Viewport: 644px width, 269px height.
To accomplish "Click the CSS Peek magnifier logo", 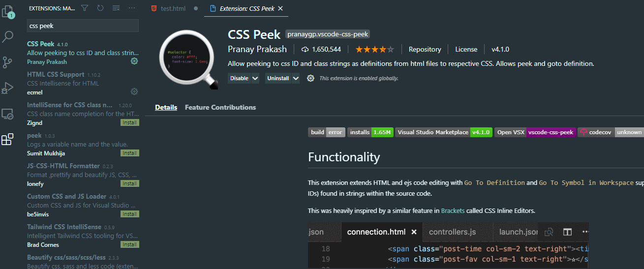I will click(x=188, y=60).
